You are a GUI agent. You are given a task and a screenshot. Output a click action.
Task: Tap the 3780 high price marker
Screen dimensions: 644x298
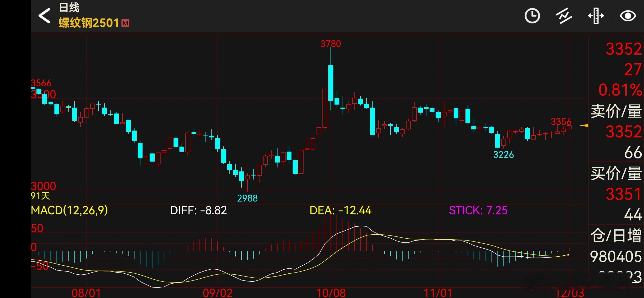(331, 44)
